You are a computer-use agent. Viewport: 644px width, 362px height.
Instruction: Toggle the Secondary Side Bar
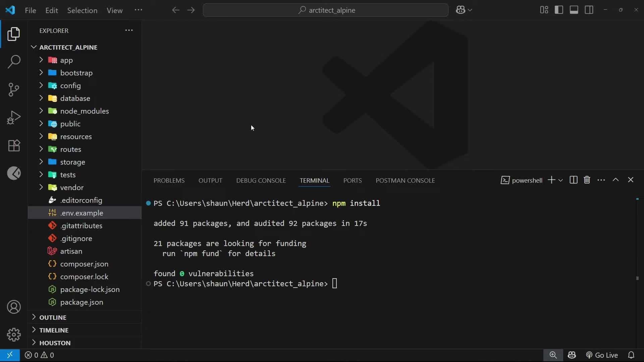(589, 10)
